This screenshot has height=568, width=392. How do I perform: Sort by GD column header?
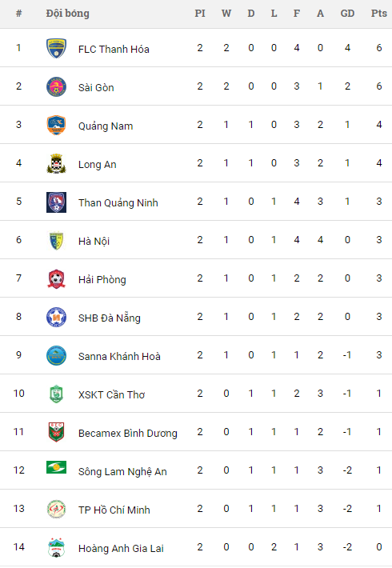click(347, 14)
